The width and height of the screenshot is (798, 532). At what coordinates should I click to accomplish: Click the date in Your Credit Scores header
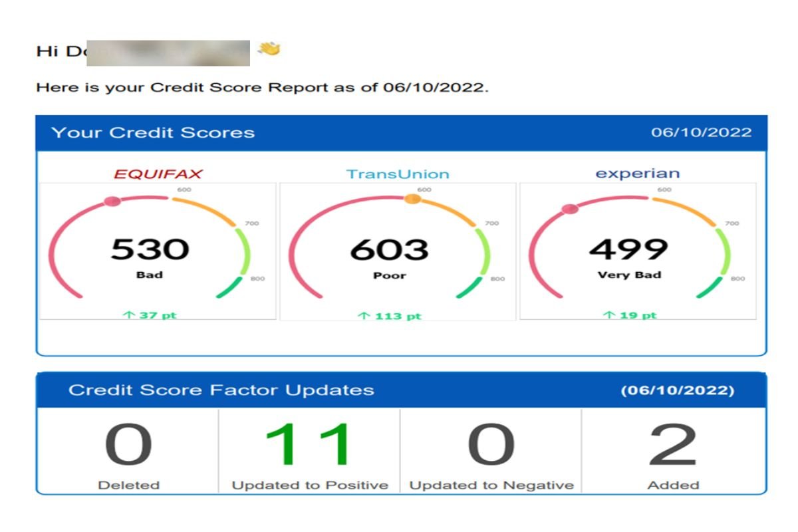702,132
